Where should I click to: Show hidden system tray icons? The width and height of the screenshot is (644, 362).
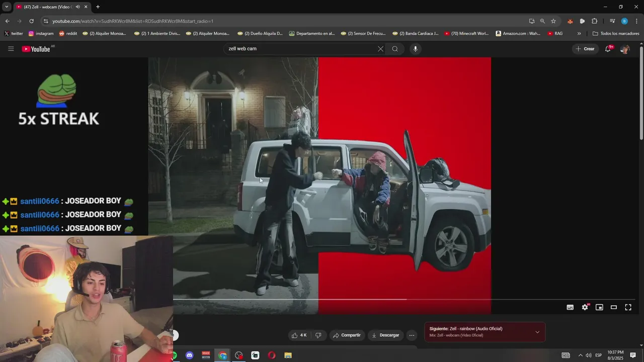pos(580,355)
